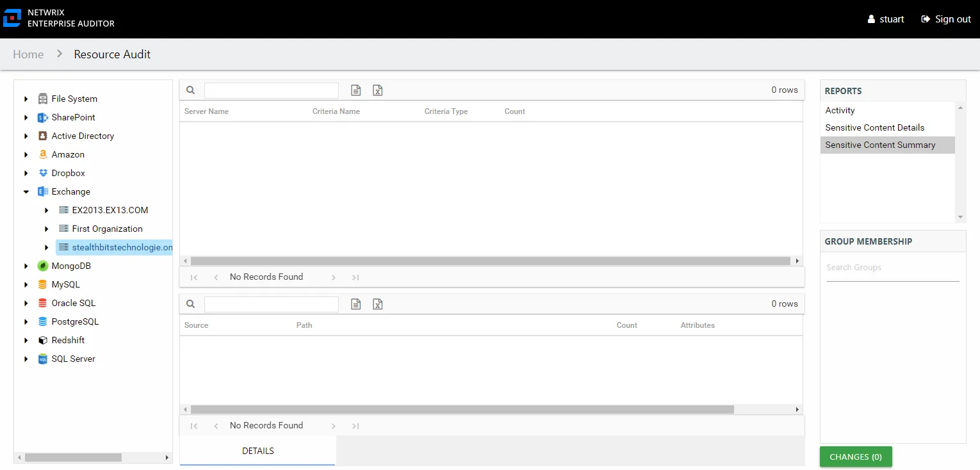This screenshot has height=470, width=980.
Task: Click the MySQL database icon
Action: point(43,284)
